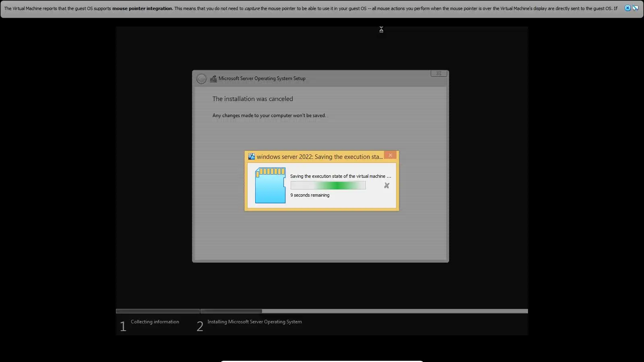Click "Installing Microsoft Server Operating System" step
This screenshot has width=644, height=362.
point(254,322)
